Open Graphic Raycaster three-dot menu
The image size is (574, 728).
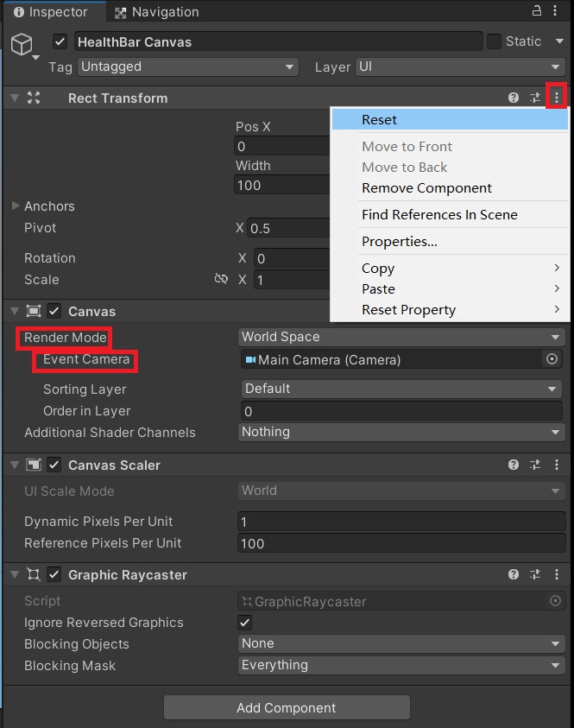click(x=557, y=574)
